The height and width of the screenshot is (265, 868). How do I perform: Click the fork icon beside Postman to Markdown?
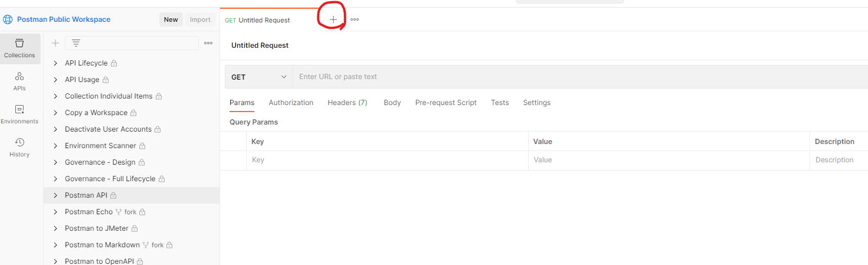click(146, 245)
